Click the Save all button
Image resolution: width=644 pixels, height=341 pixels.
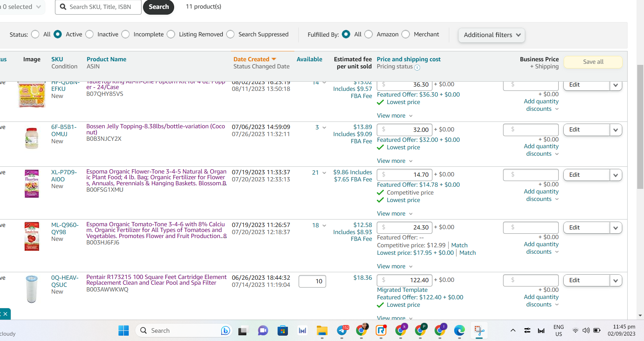click(593, 62)
